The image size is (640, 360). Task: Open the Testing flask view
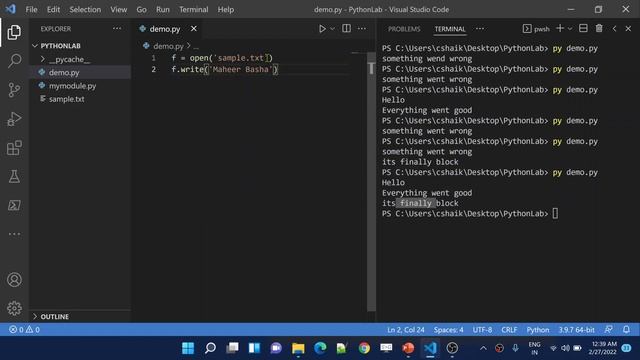point(14,176)
